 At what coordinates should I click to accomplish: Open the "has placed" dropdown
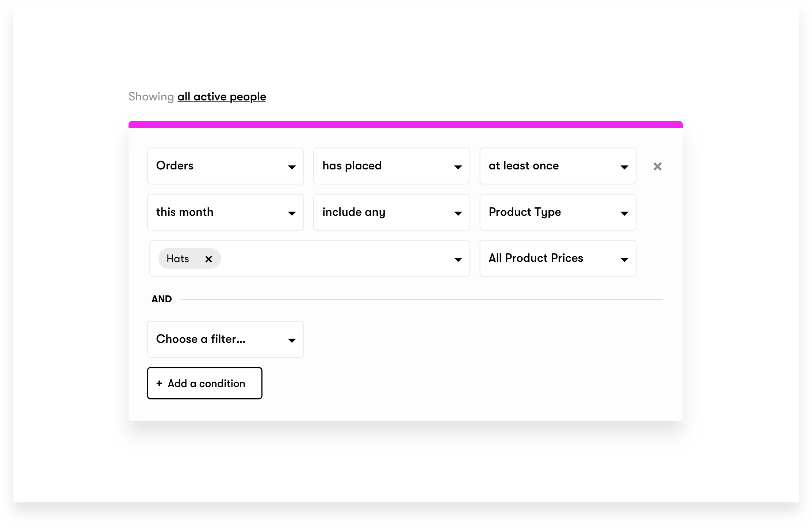click(x=391, y=166)
